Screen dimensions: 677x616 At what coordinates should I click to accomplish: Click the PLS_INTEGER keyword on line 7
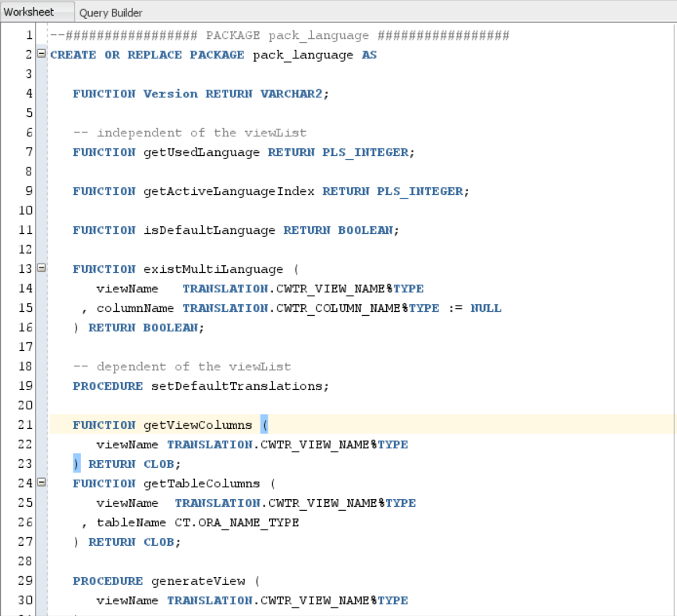pos(367,152)
